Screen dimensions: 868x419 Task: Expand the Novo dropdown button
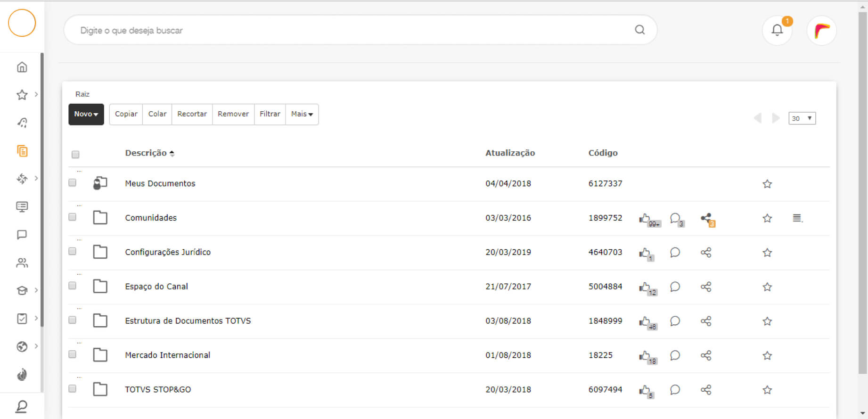(x=86, y=114)
